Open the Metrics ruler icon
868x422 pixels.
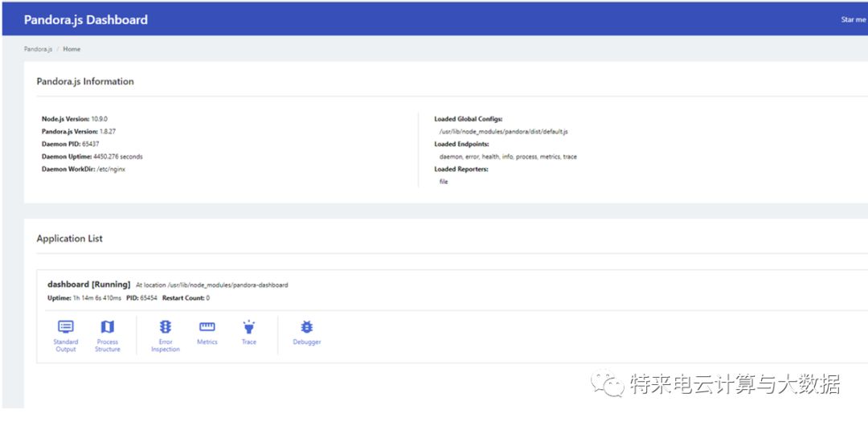coord(207,327)
